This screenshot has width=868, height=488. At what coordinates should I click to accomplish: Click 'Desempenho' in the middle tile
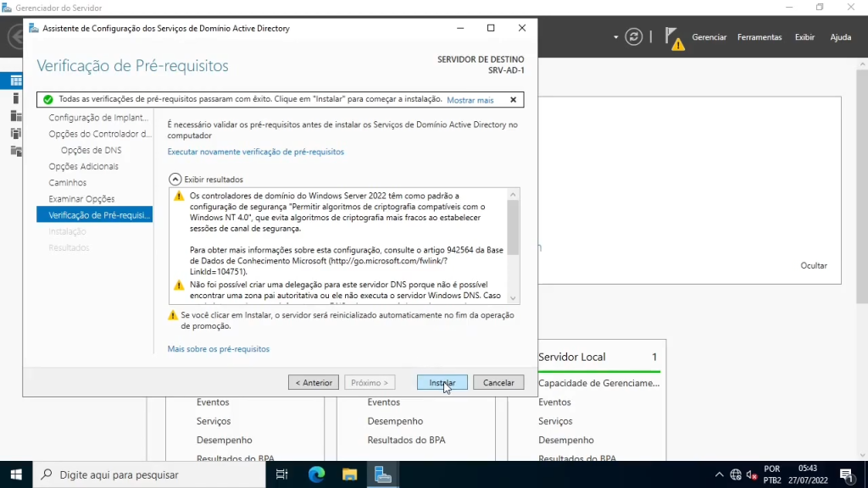pyautogui.click(x=395, y=421)
